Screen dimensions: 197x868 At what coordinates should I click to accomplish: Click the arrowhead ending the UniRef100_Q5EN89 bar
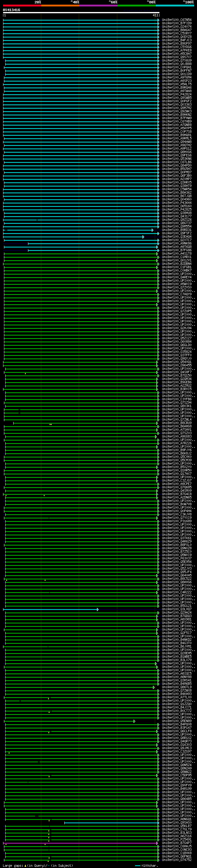coord(135,721)
